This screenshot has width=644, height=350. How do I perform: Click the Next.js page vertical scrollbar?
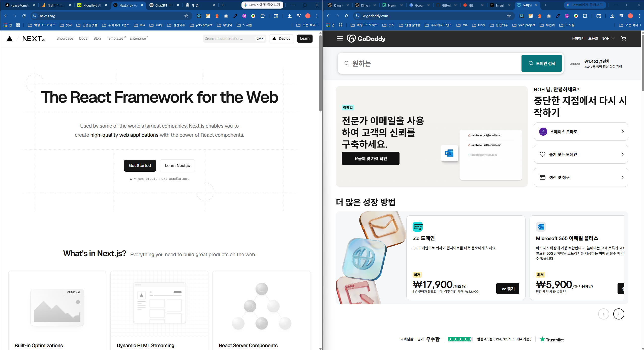pyautogui.click(x=320, y=73)
